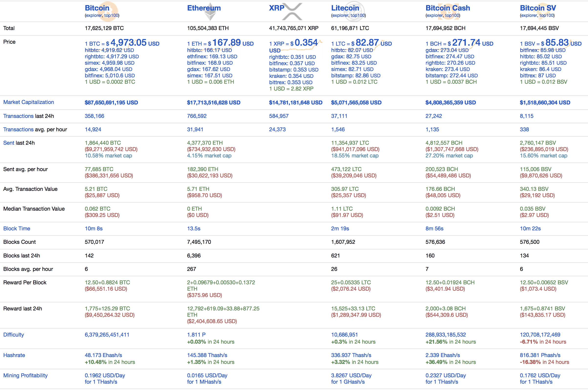Open the Mining Profitability row link
The image size is (588, 390).
pos(25,376)
